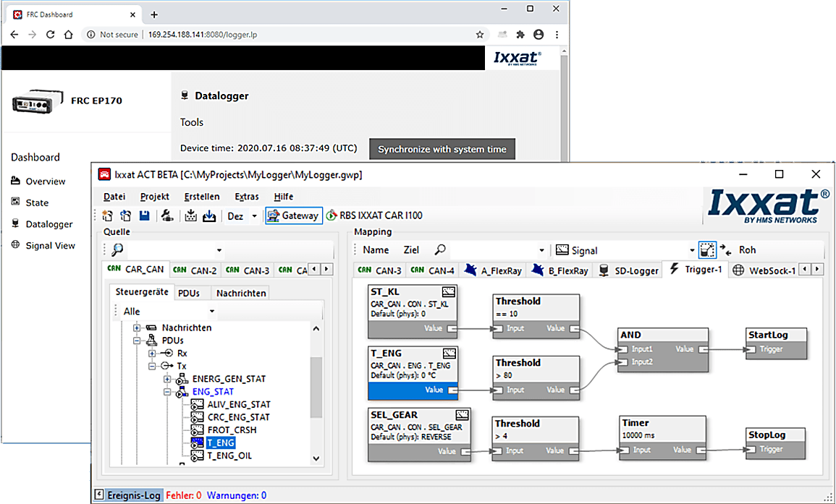The height and width of the screenshot is (504, 836).
Task: Open the Extras menu
Action: coord(247,197)
